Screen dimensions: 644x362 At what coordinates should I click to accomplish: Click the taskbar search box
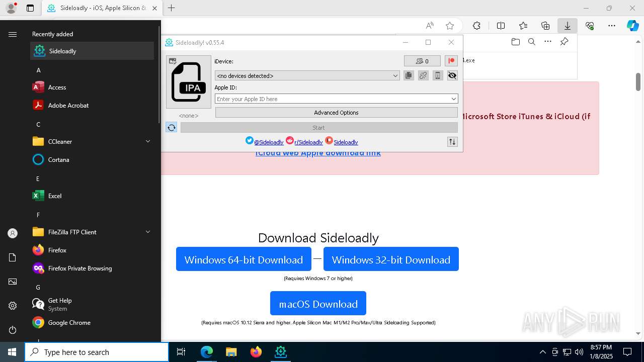(97, 352)
